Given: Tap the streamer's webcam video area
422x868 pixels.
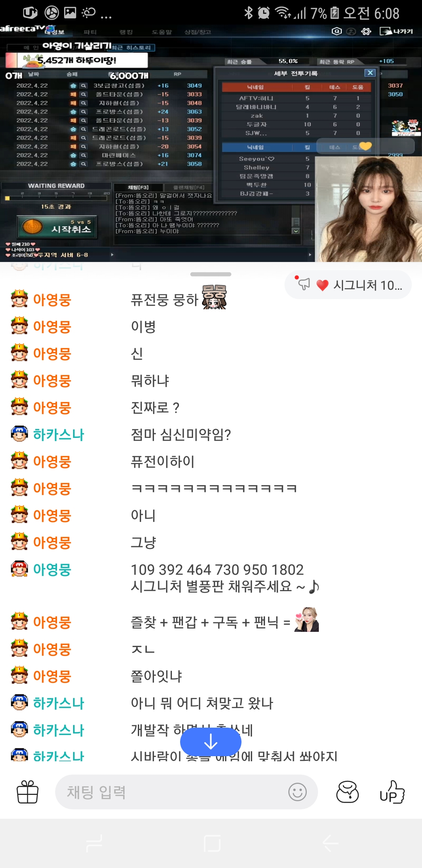Looking at the screenshot, I should [x=368, y=209].
